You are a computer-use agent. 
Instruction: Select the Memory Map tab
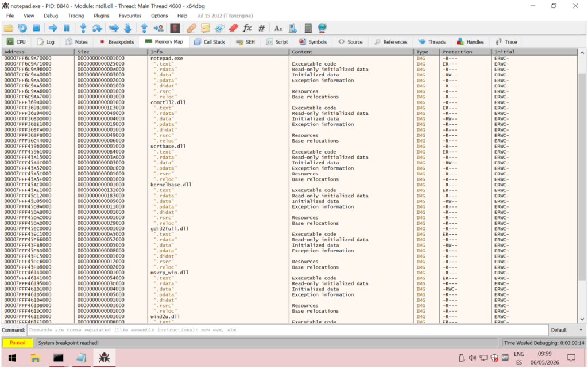point(164,41)
